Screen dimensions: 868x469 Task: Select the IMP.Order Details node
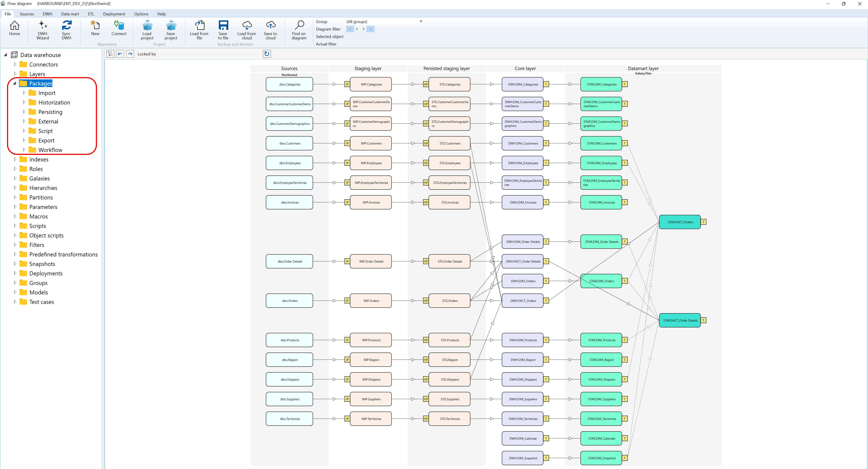point(371,261)
